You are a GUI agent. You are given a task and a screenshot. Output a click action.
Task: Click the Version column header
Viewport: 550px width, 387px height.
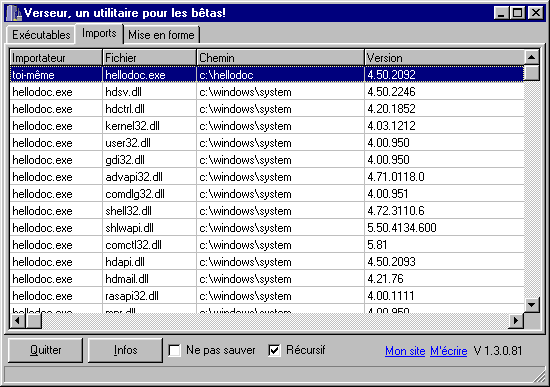[x=444, y=58]
